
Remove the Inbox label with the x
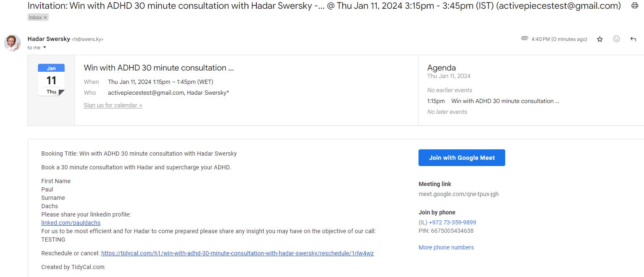pos(45,18)
